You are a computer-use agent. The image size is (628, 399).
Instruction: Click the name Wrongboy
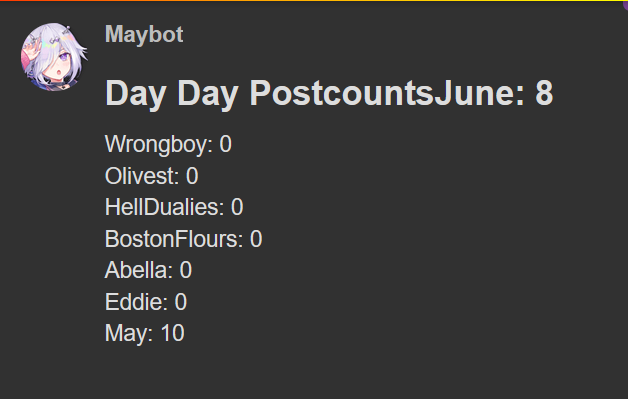click(x=156, y=145)
